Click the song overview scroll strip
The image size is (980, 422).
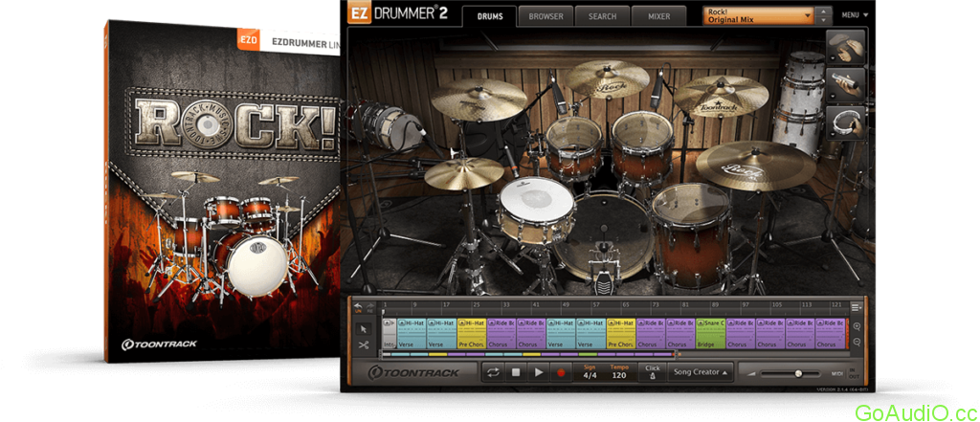pyautogui.click(x=531, y=355)
